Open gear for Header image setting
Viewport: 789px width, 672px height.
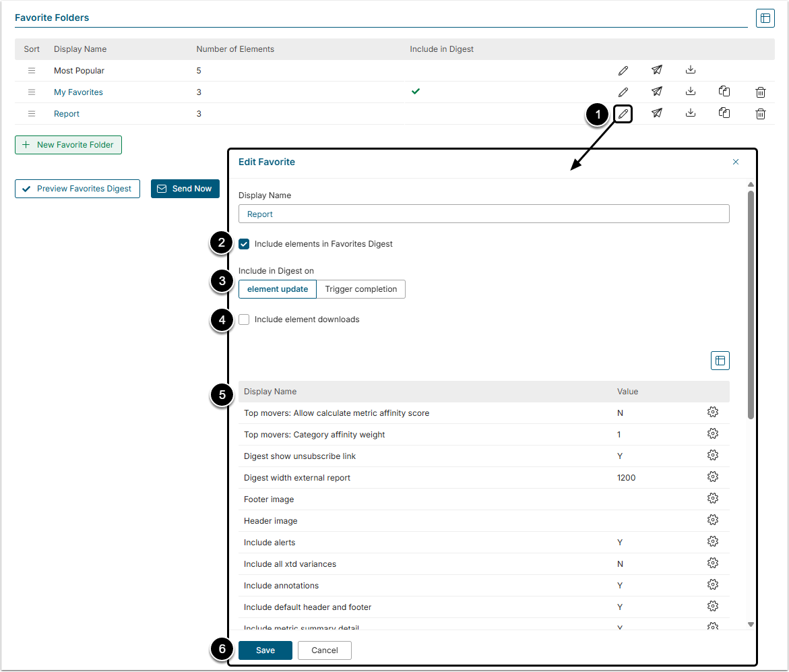click(x=712, y=520)
